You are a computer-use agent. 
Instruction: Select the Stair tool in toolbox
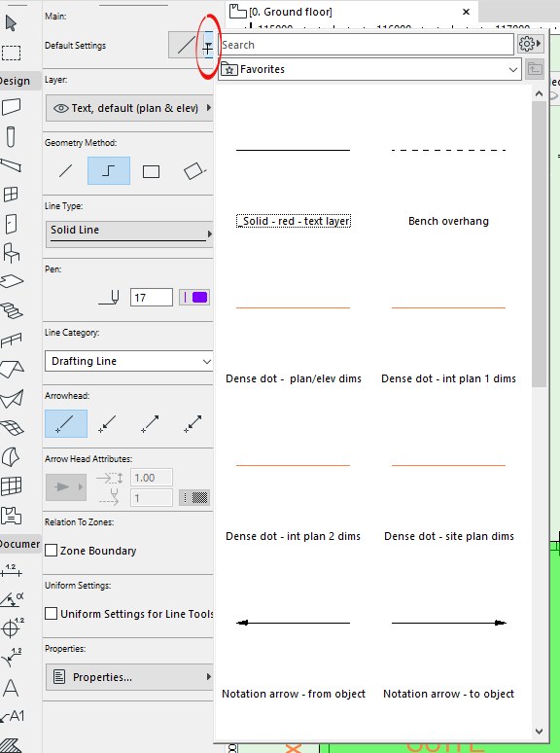11,310
